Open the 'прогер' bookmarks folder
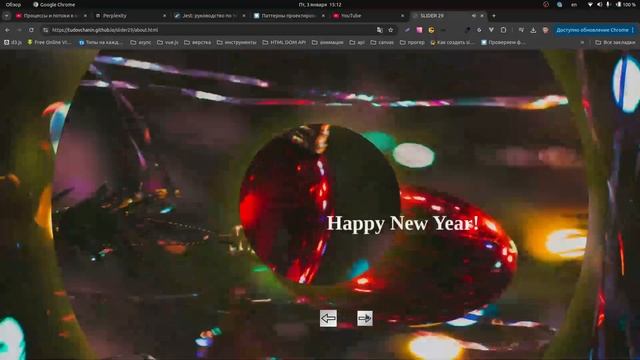 pyautogui.click(x=412, y=42)
